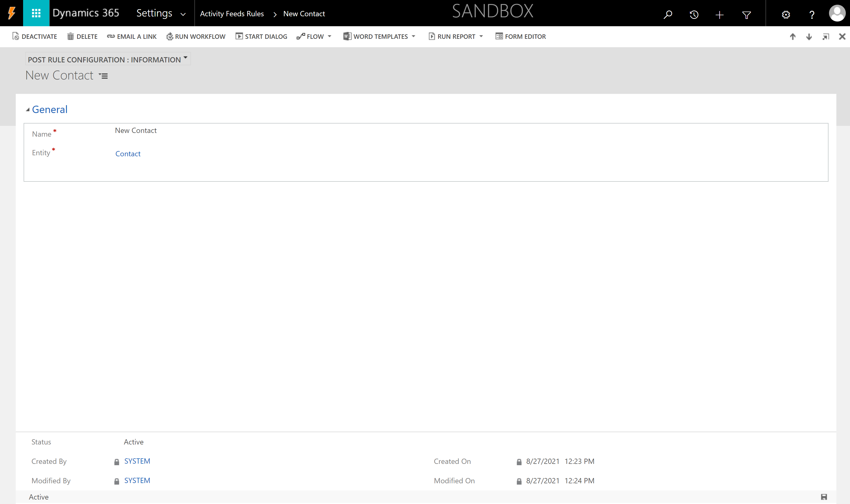The width and height of the screenshot is (850, 504).
Task: Open the Help menu
Action: [x=812, y=14]
